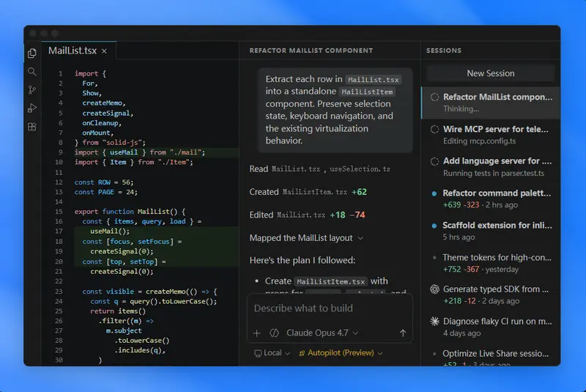Click the blue dot of Refactor command palette session

point(434,193)
